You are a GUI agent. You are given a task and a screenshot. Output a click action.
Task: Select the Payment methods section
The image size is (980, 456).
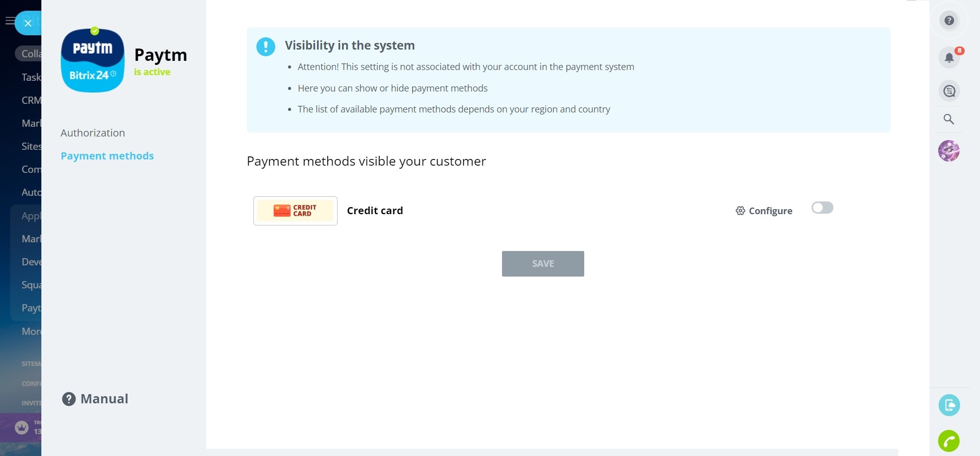(107, 156)
